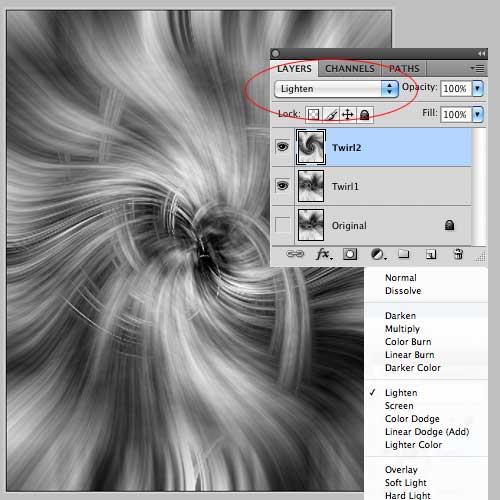Choose Dissolve blend mode

point(403,291)
